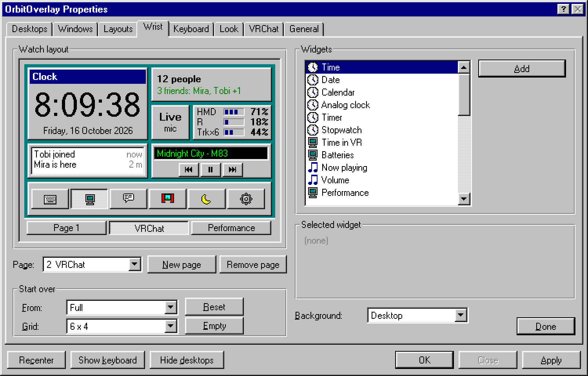Select the VRChat watch page button

[x=149, y=228]
